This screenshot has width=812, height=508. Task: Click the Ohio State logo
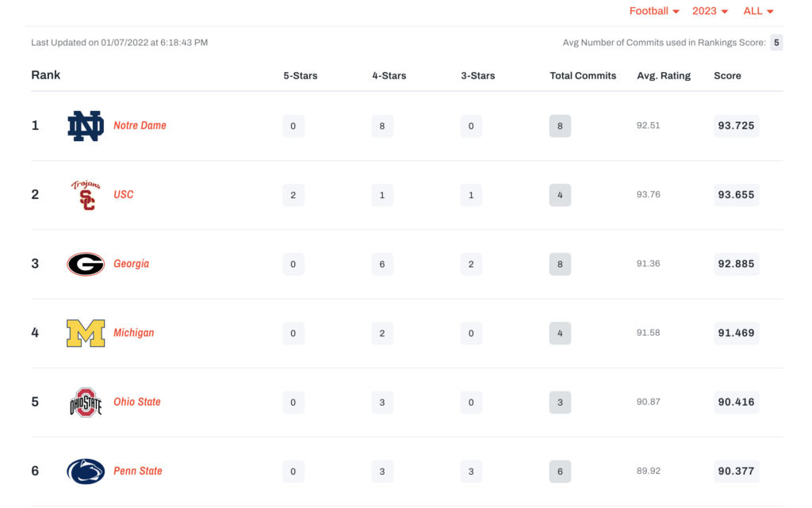86,402
